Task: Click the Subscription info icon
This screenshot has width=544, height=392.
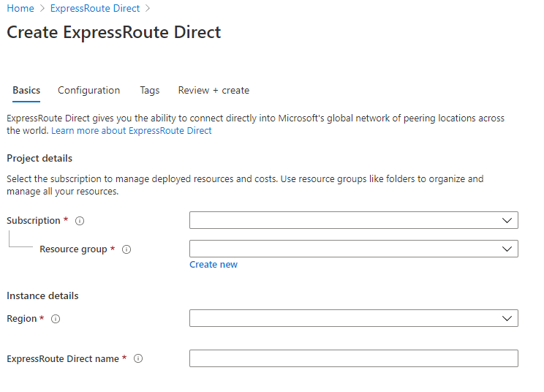Action: [80, 221]
